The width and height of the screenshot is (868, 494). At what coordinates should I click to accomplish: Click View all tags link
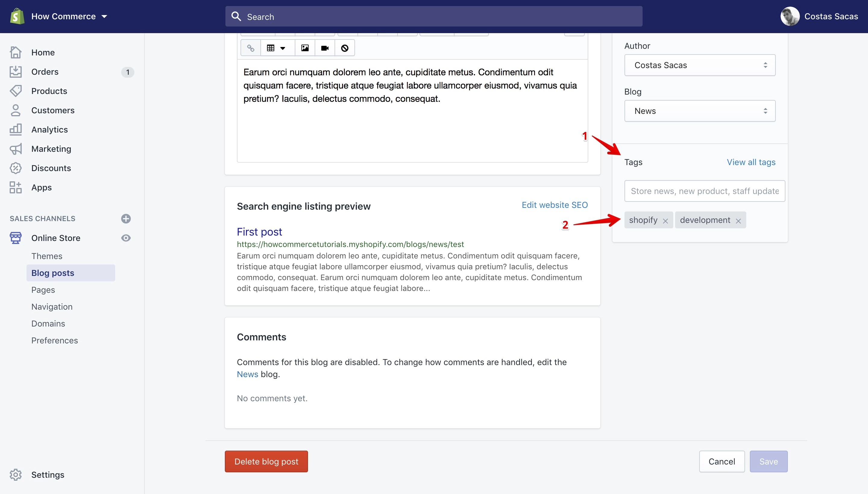[x=751, y=162]
